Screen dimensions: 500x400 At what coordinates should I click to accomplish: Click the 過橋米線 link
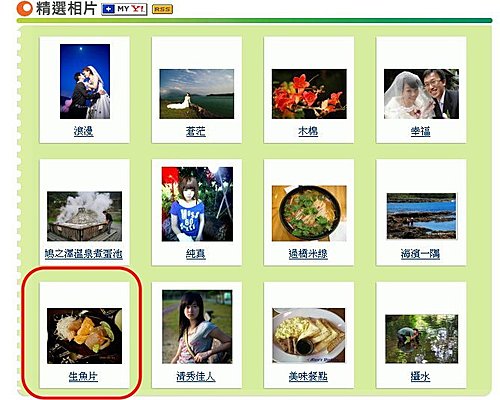click(308, 254)
